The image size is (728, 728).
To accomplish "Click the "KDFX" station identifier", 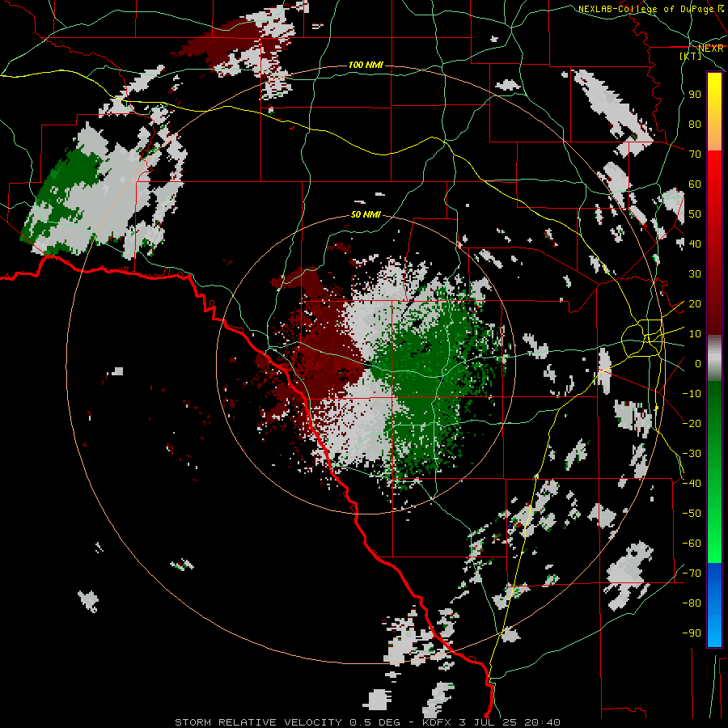I will 438,722.
